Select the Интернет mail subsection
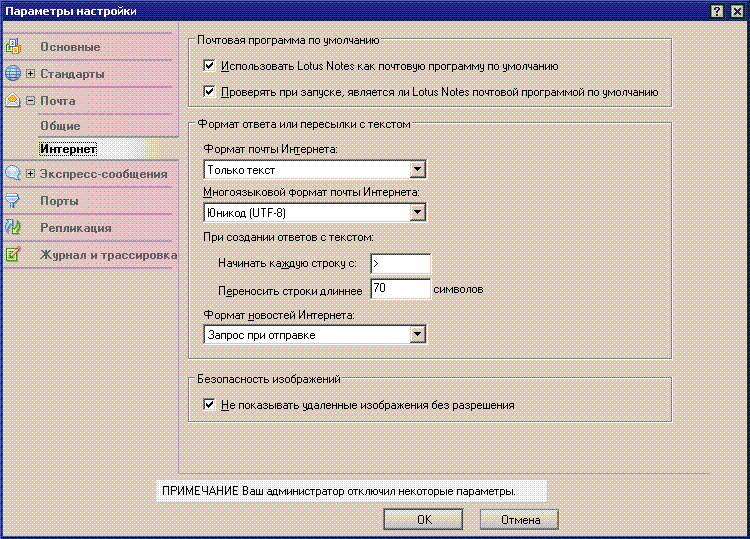The height and width of the screenshot is (539, 750). click(x=68, y=149)
